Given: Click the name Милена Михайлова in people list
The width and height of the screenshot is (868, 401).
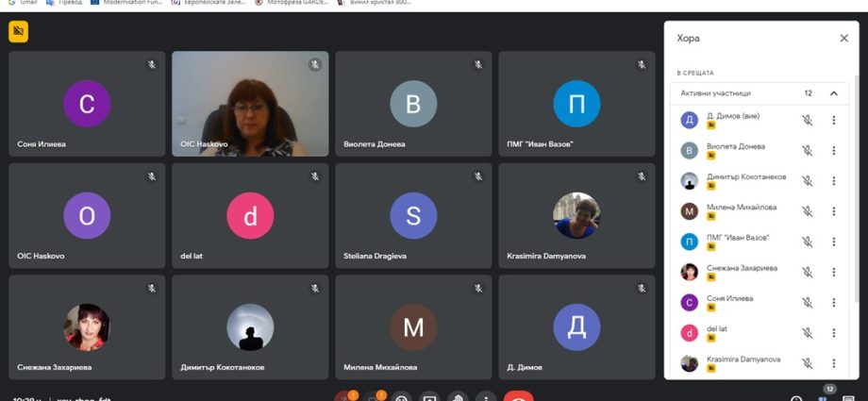Looking at the screenshot, I should click(742, 208).
